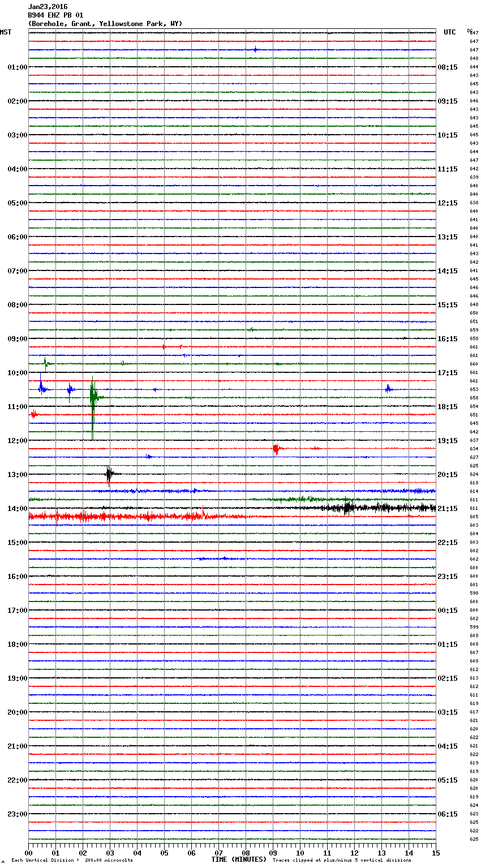Select the 17:00 MST hour label
This screenshot has height=868, width=481.
pyautogui.click(x=18, y=611)
